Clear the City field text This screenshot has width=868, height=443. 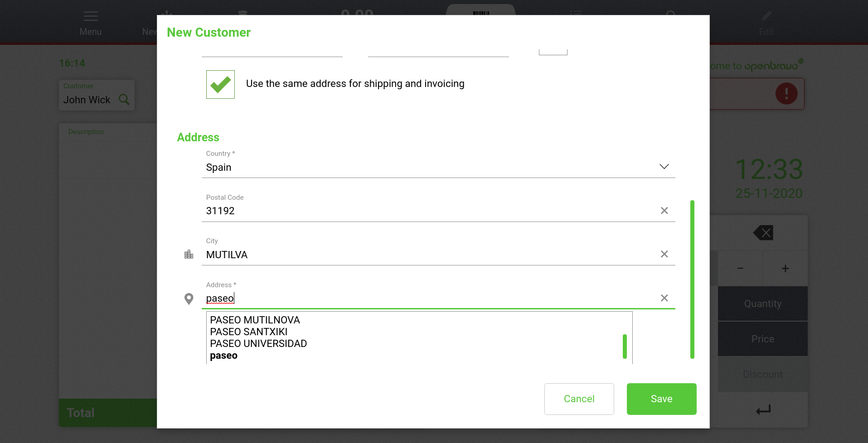(x=664, y=254)
